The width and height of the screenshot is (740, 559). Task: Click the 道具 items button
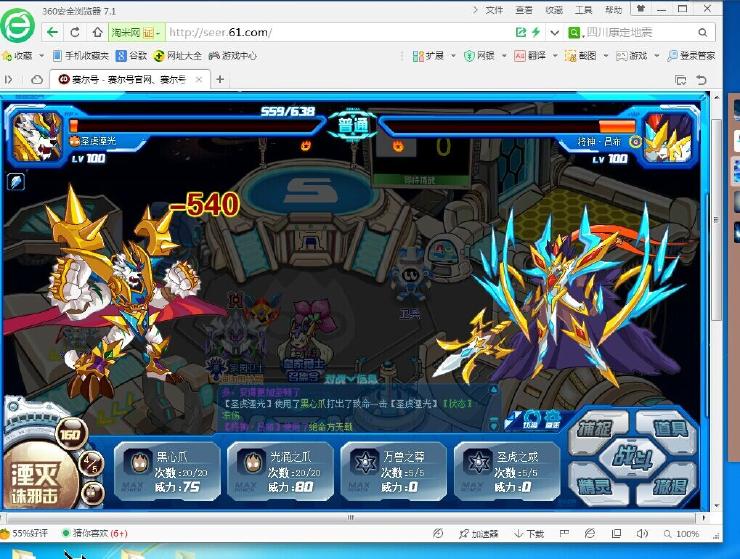click(668, 428)
